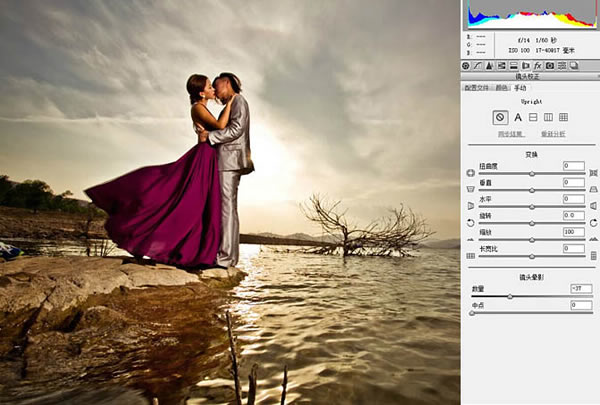Apply Upright Level correction button
The image size is (600, 405).
[533, 117]
